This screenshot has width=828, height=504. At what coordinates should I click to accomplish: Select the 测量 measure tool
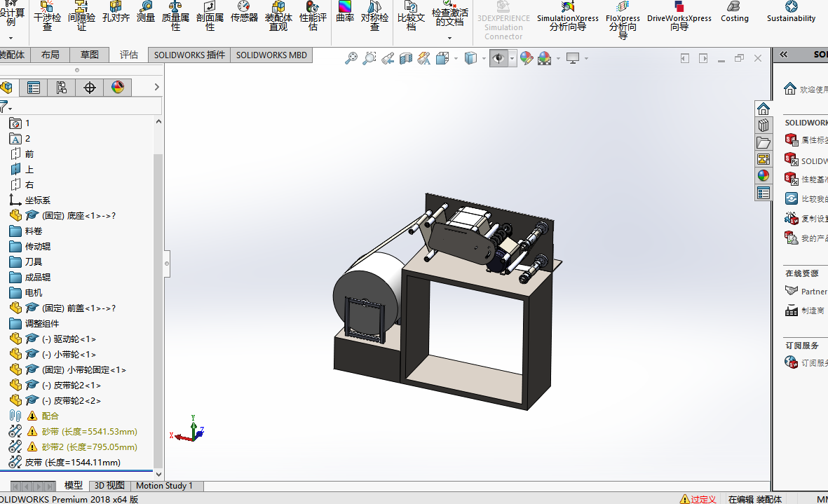coord(145,13)
